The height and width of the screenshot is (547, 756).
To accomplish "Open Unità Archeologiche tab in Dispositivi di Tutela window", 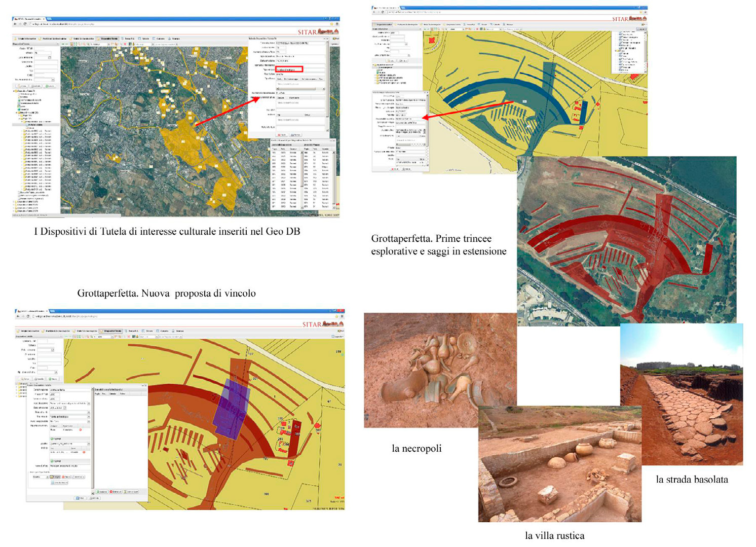I will 82,39.
